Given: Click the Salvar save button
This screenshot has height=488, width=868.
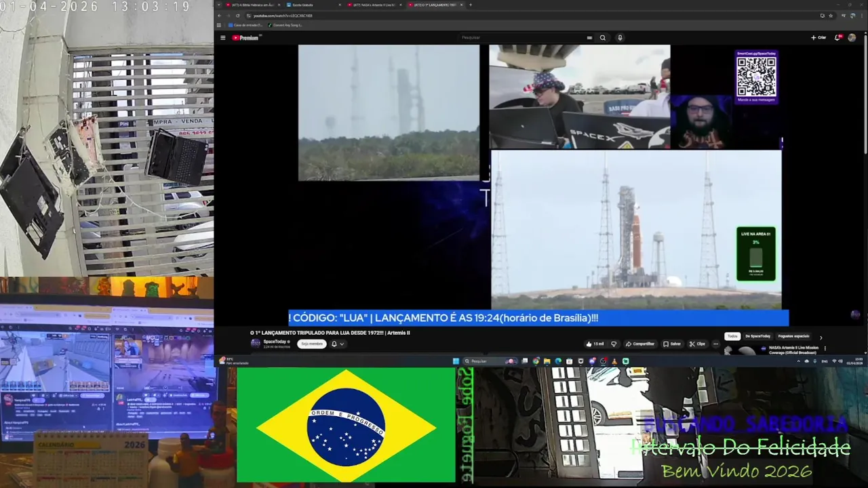Looking at the screenshot, I should tap(672, 344).
